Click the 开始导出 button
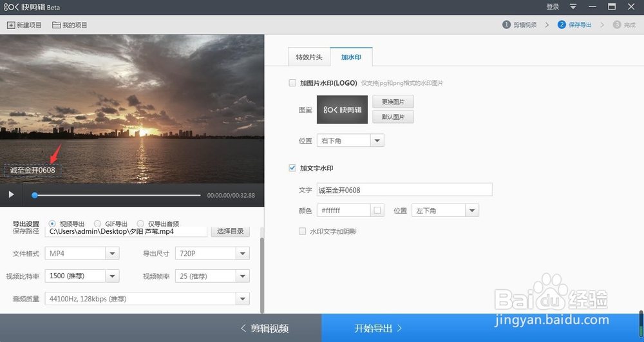The width and height of the screenshot is (644, 342). [482, 328]
